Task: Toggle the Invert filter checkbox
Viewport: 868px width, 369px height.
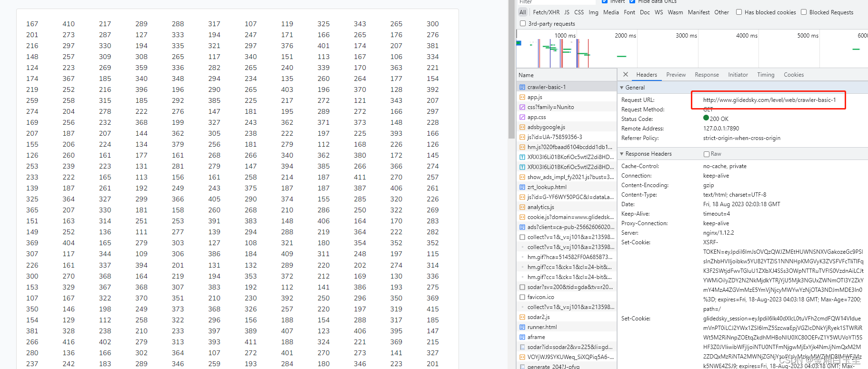Action: [x=605, y=1]
